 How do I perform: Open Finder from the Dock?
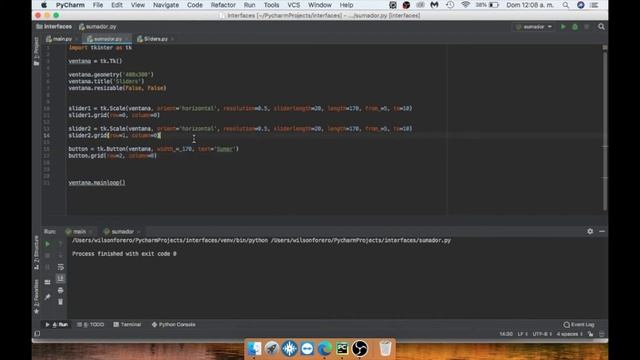pos(254,348)
